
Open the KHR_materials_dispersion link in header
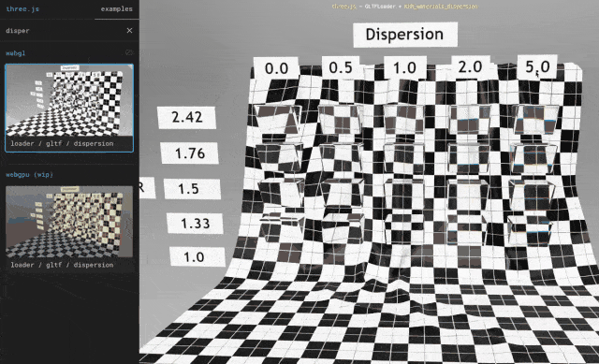coord(441,7)
